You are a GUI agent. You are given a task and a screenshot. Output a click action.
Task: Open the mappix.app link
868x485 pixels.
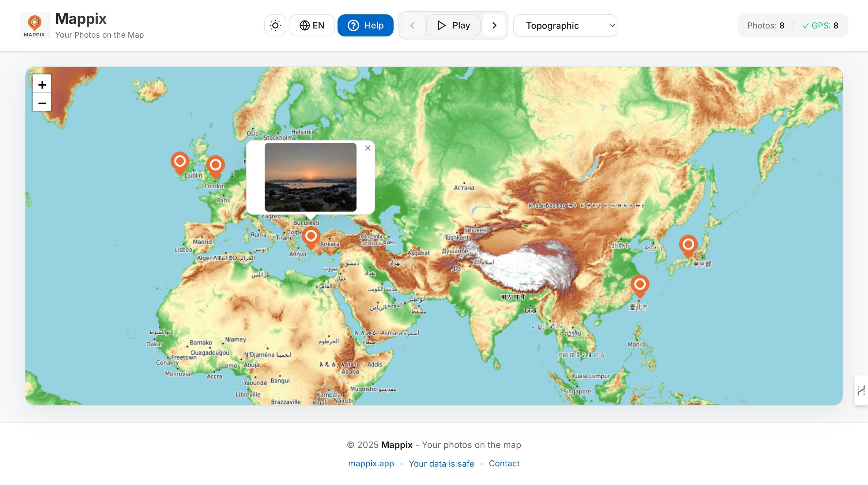(371, 464)
